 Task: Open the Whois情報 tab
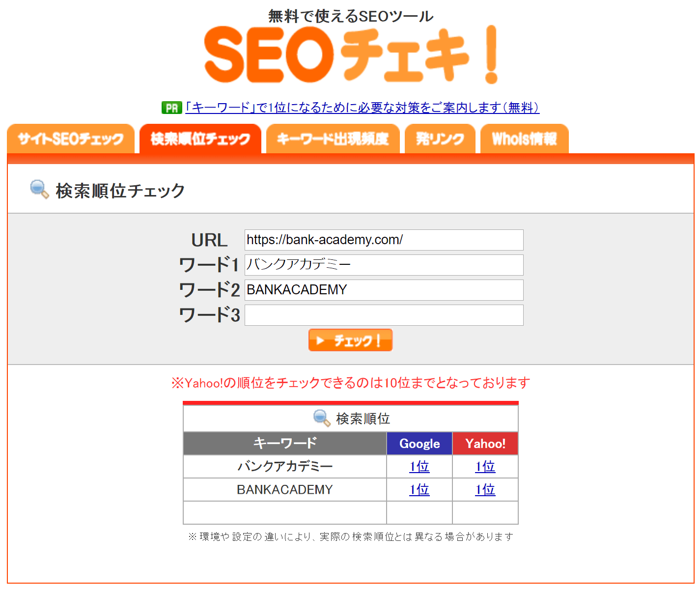(525, 139)
